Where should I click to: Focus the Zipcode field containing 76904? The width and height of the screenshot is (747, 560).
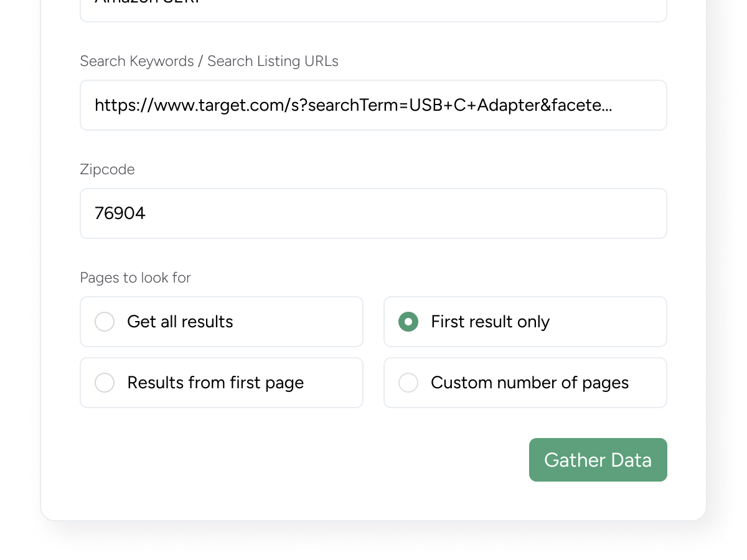click(374, 213)
